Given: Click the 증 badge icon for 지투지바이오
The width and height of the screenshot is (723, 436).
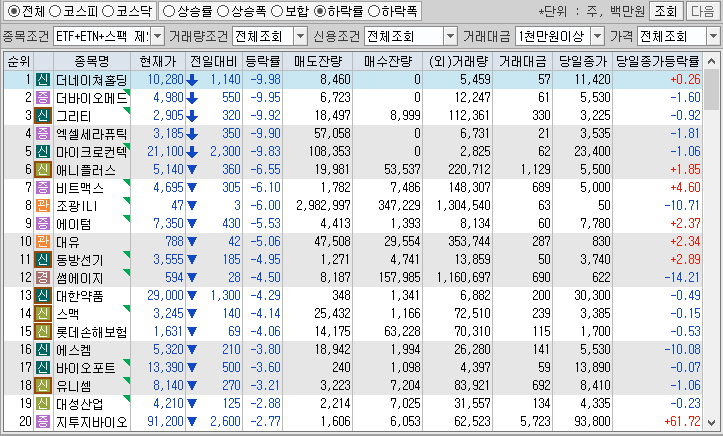Looking at the screenshot, I should (43, 421).
